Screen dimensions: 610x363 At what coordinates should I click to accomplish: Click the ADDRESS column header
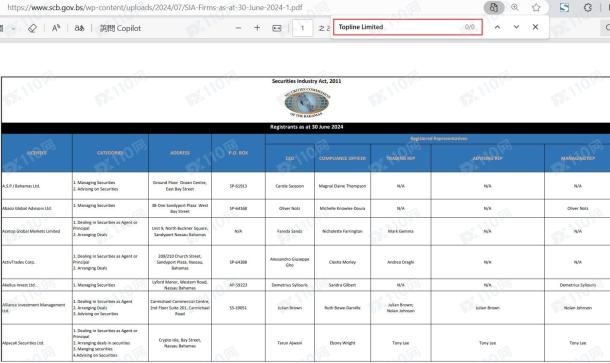180,153
